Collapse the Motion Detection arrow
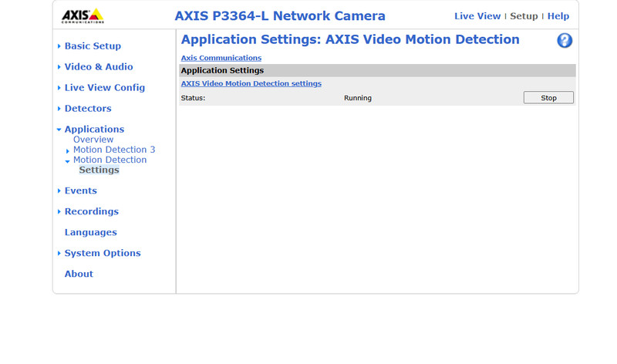617x364 pixels. coord(68,161)
